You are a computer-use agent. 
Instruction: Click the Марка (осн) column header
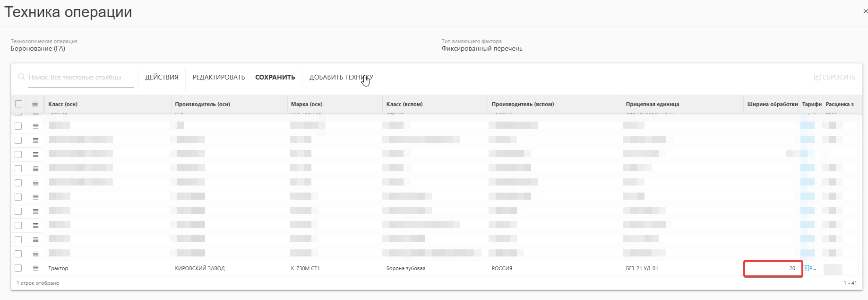click(307, 104)
